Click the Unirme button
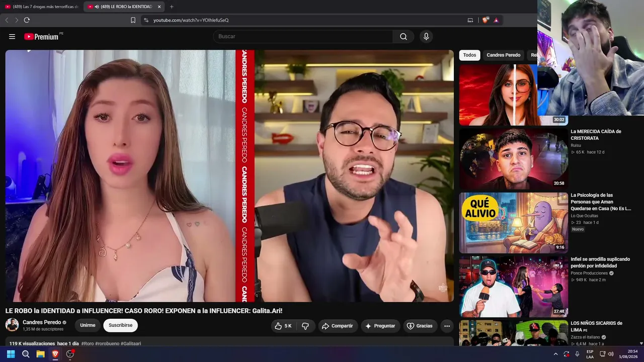This screenshot has height=362, width=644. point(88,325)
